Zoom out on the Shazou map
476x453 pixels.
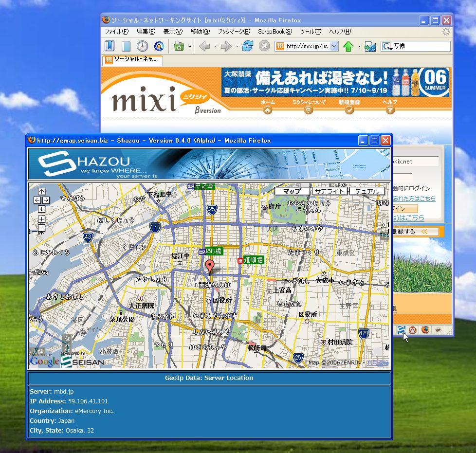click(x=41, y=228)
